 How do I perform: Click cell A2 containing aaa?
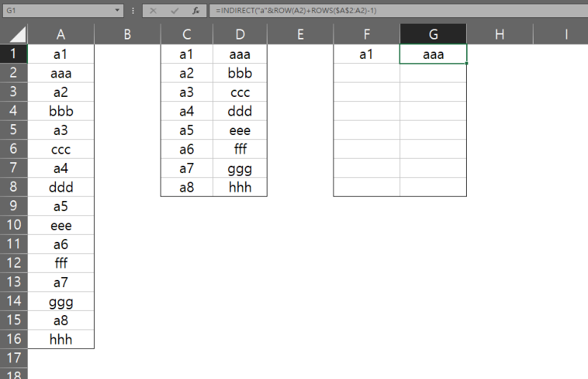click(x=61, y=72)
